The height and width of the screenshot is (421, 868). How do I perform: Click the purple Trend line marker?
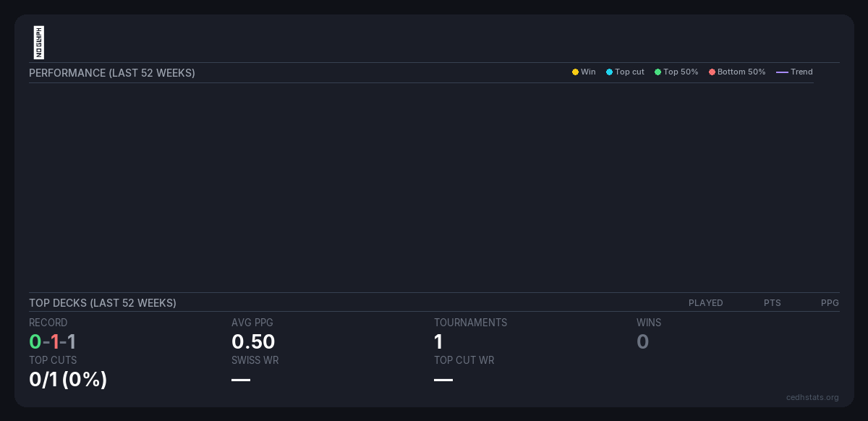tap(782, 72)
